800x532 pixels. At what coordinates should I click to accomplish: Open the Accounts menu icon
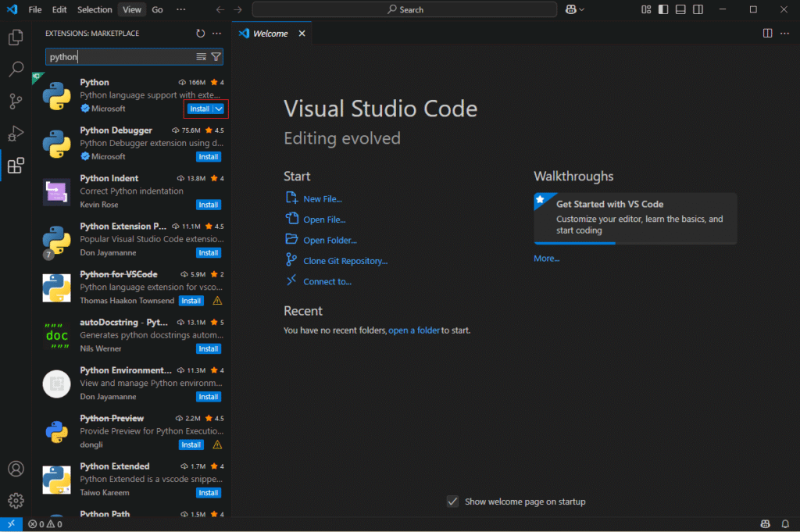16,469
